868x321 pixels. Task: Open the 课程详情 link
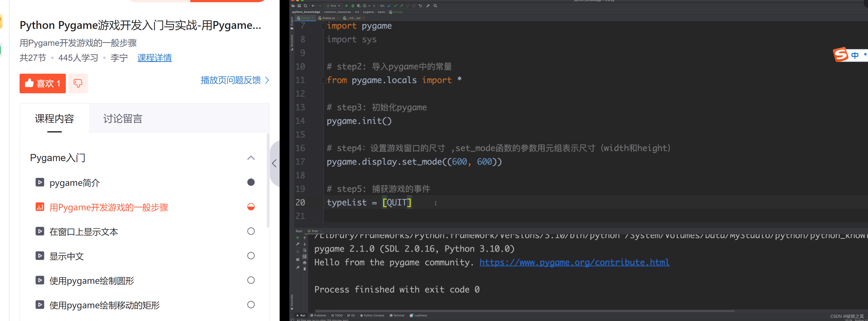pyautogui.click(x=154, y=58)
